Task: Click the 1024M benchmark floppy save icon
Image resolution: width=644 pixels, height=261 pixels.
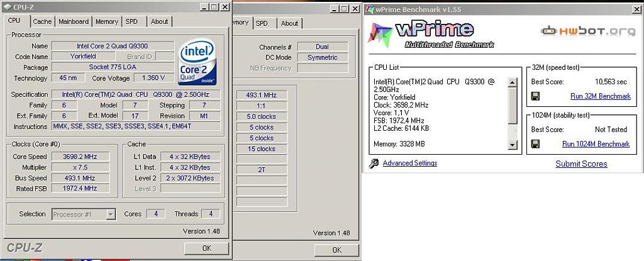Action: click(535, 144)
